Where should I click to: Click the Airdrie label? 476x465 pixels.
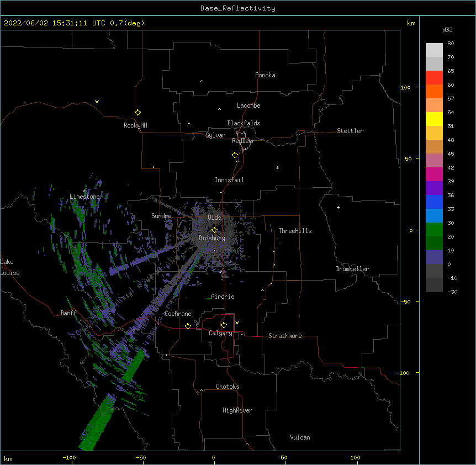(223, 297)
